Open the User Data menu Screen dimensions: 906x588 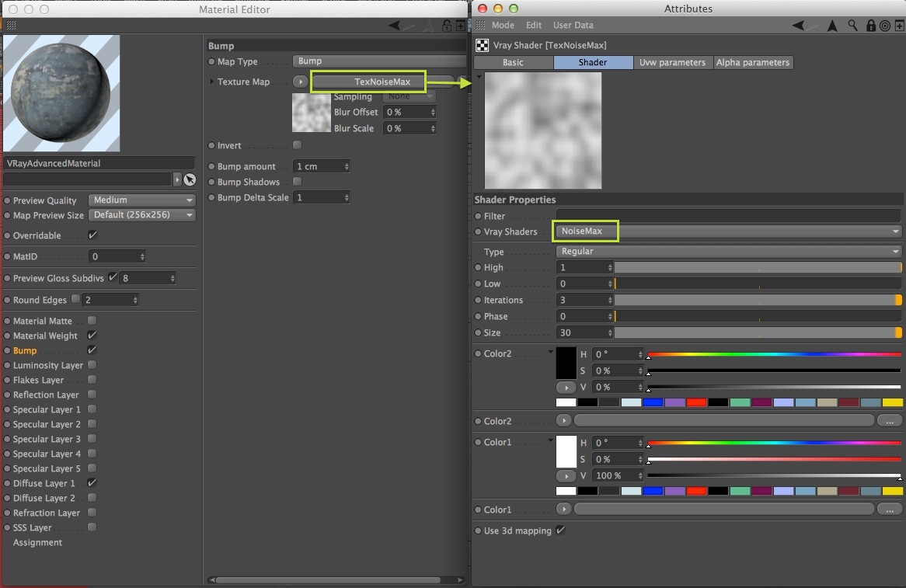(573, 26)
